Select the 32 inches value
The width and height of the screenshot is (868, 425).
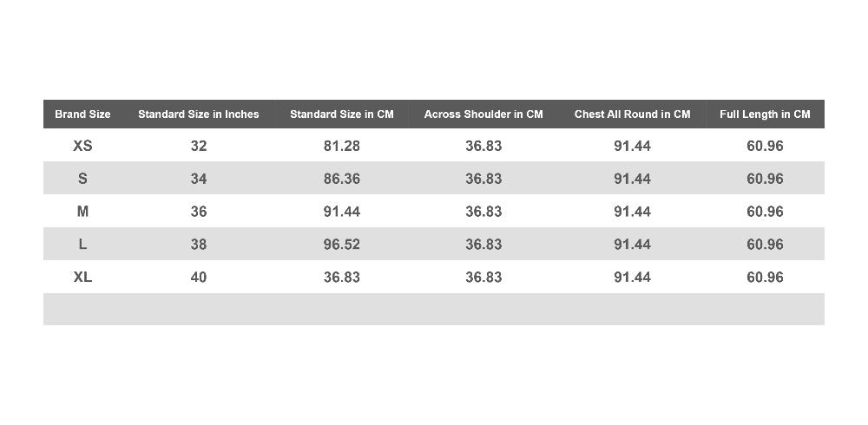(x=198, y=146)
